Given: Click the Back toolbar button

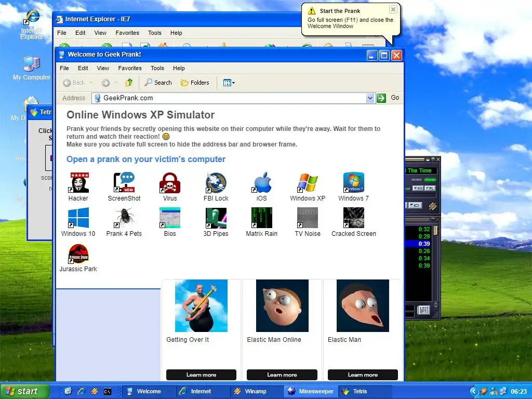Looking at the screenshot, I should tap(74, 83).
